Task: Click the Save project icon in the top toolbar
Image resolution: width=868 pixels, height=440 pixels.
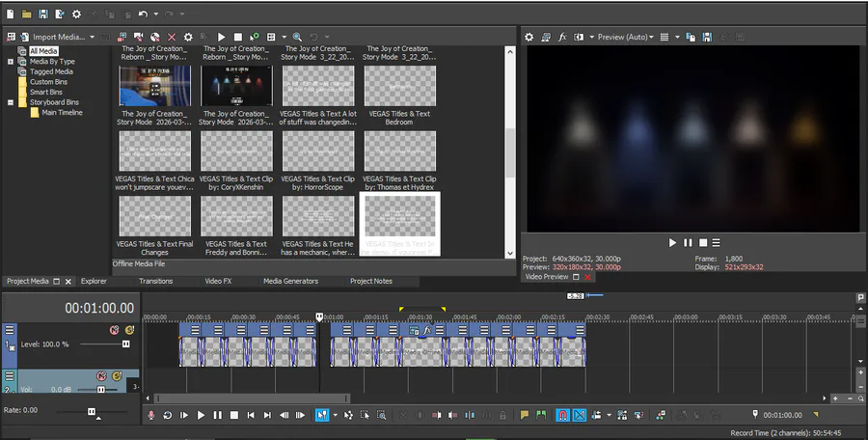Action: point(42,14)
